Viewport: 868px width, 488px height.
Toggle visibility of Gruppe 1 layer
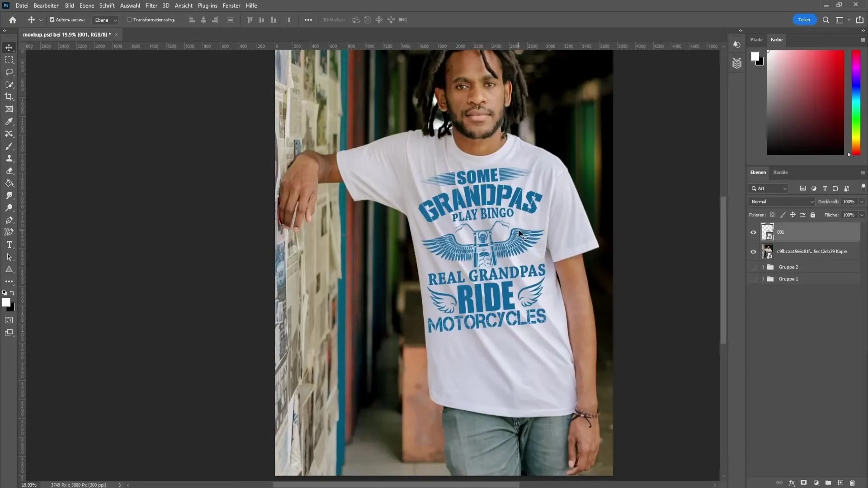754,279
